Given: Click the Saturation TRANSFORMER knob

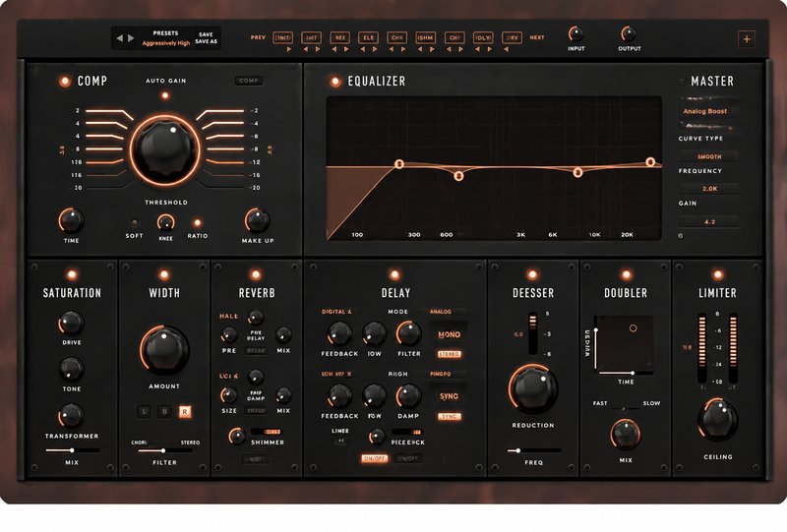Looking at the screenshot, I should [x=71, y=416].
